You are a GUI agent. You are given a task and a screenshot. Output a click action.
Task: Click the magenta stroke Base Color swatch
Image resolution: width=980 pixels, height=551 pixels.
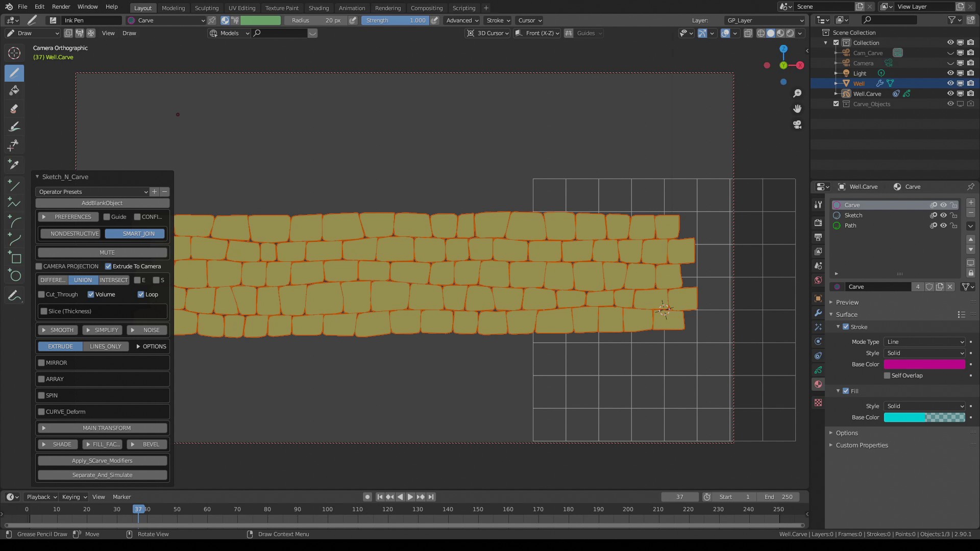[924, 364]
